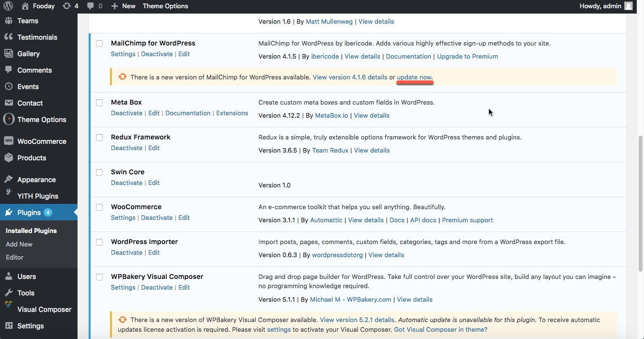Open the Howdy, admin account menu
Image resolution: width=644 pixels, height=339 pixels.
coord(606,6)
